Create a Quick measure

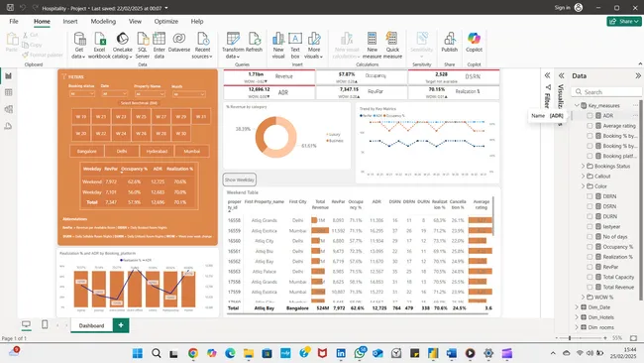point(392,46)
